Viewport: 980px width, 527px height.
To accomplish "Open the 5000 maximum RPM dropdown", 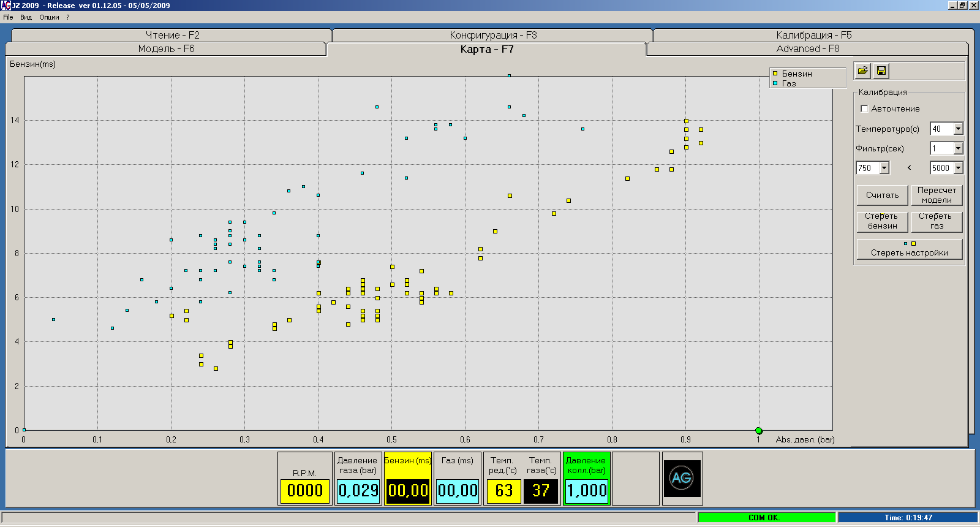I will [958, 168].
